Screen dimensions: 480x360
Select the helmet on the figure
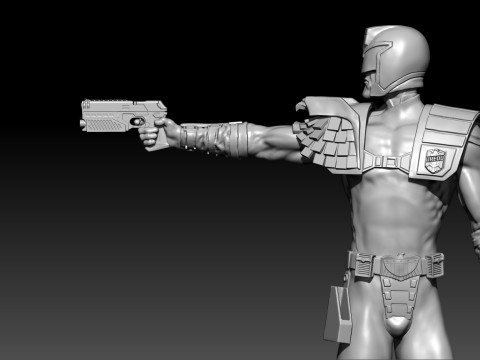click(x=396, y=61)
